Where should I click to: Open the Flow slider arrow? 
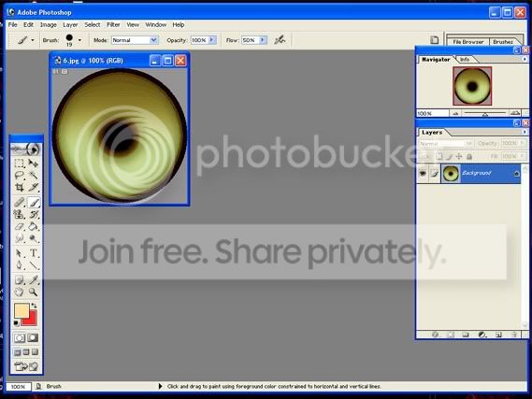coord(263,40)
